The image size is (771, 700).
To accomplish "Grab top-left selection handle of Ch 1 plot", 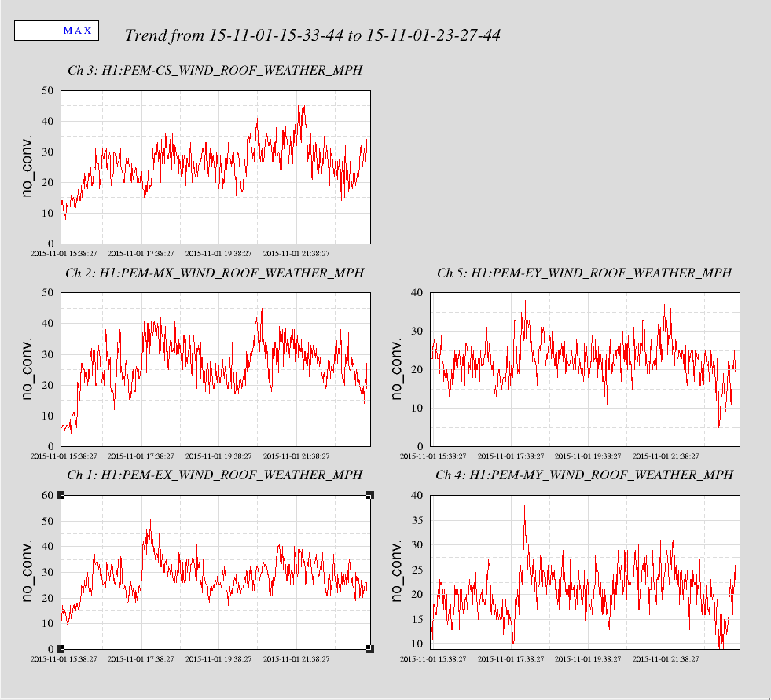I will coord(61,495).
